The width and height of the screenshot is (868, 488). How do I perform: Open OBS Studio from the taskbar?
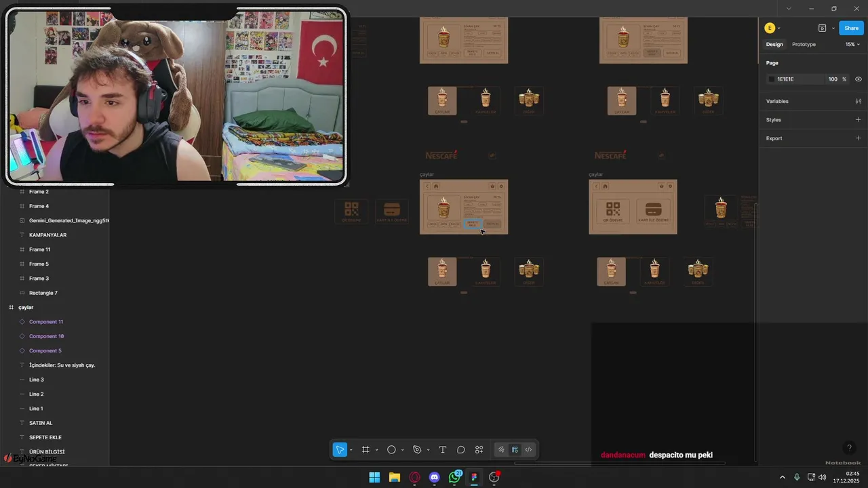494,477
